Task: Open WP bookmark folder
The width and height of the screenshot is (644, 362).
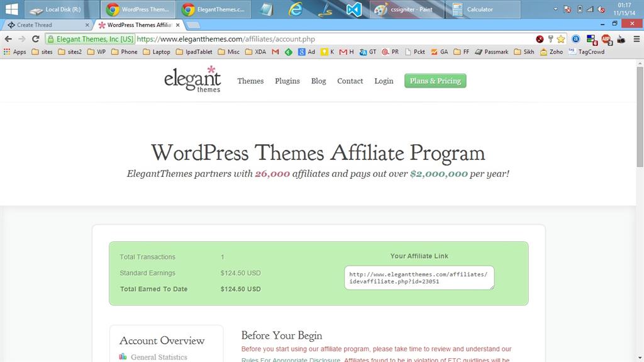Action: point(96,52)
